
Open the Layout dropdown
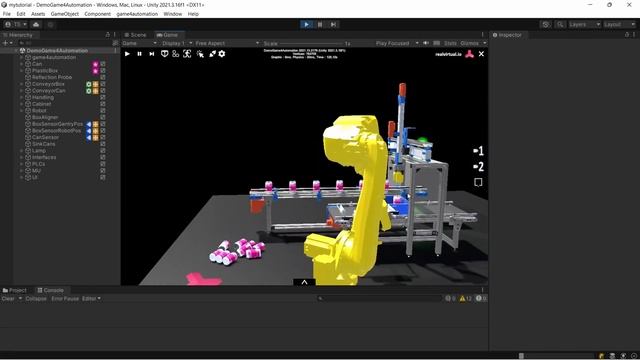click(619, 24)
